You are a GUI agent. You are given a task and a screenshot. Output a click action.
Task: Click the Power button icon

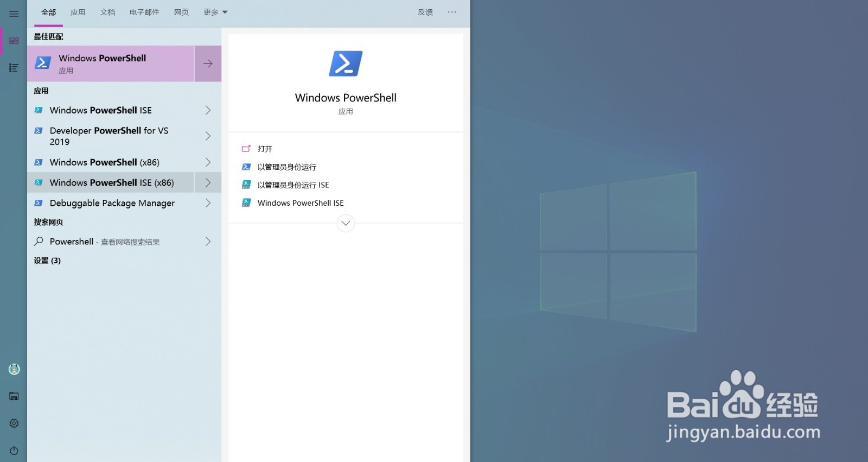14,451
